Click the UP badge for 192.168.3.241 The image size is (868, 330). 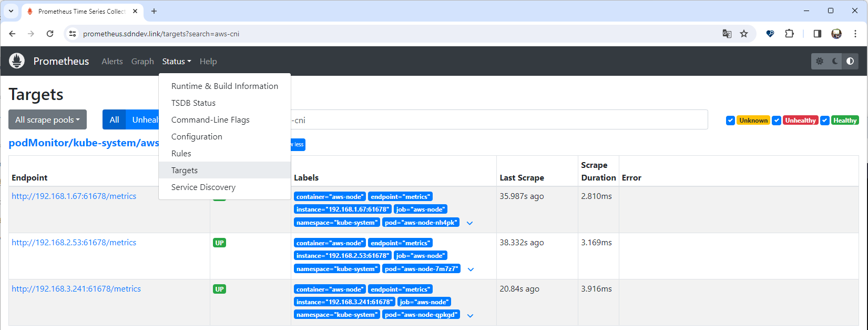pyautogui.click(x=219, y=289)
